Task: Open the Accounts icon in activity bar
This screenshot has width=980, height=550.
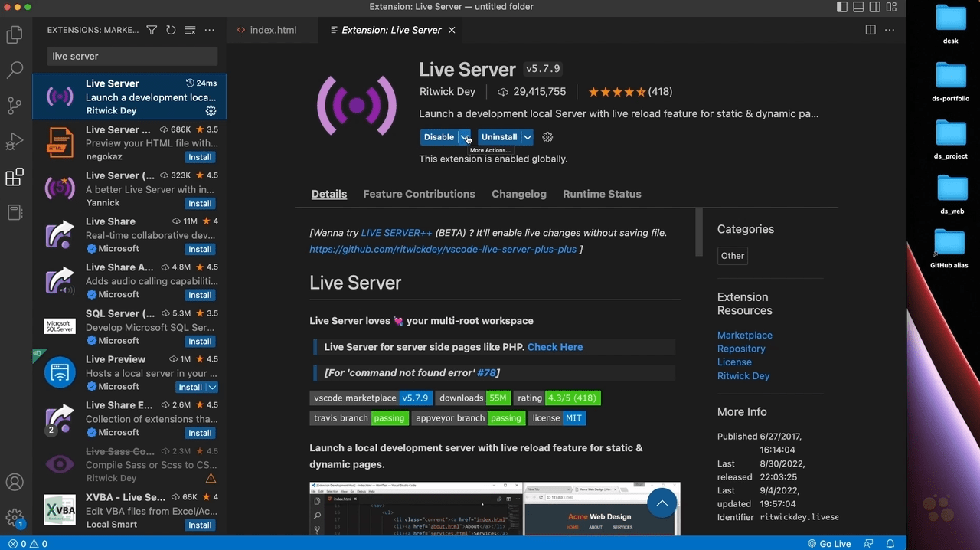Action: [15, 483]
